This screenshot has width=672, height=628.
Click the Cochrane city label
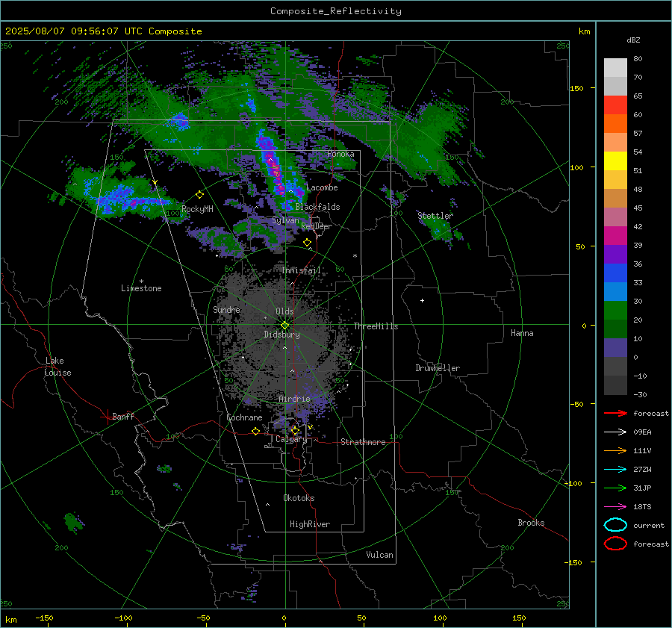click(244, 417)
